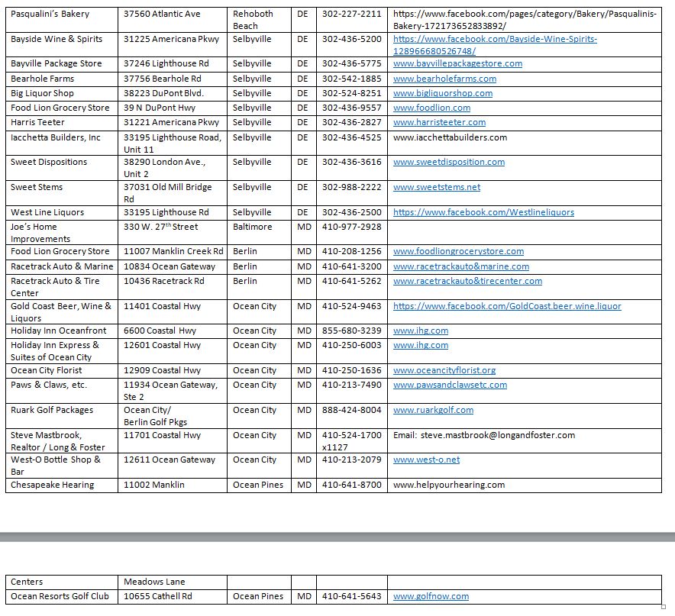Select Paws & Claws, etc. cell
675x616 pixels.
point(62,391)
